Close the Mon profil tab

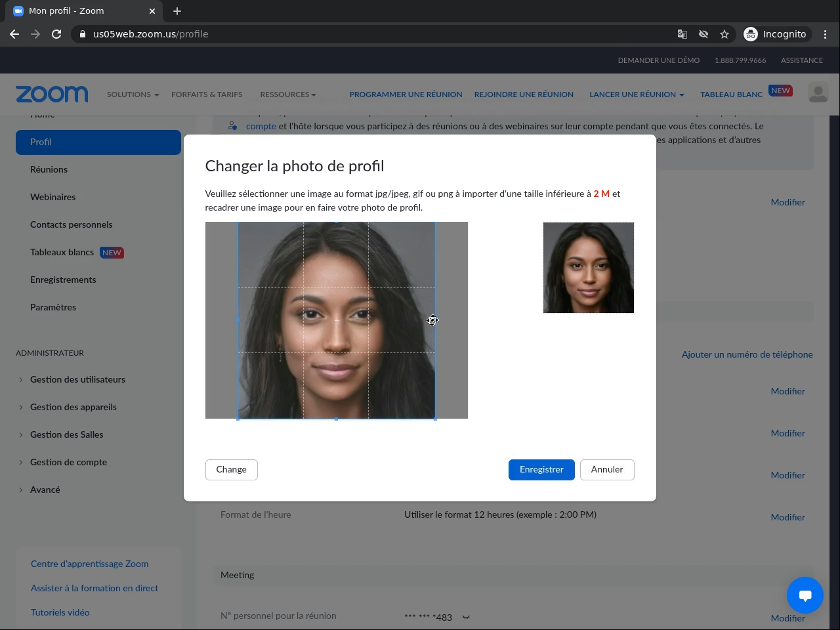tap(152, 11)
